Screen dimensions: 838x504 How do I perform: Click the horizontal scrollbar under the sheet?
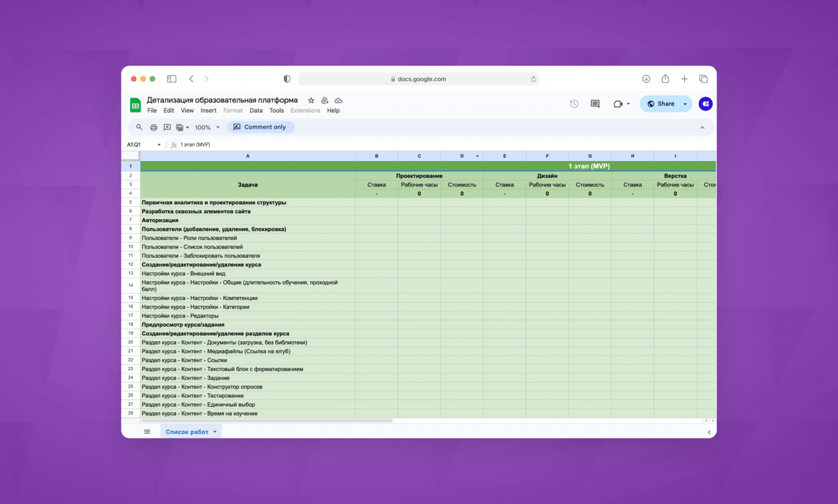pyautogui.click(x=266, y=421)
